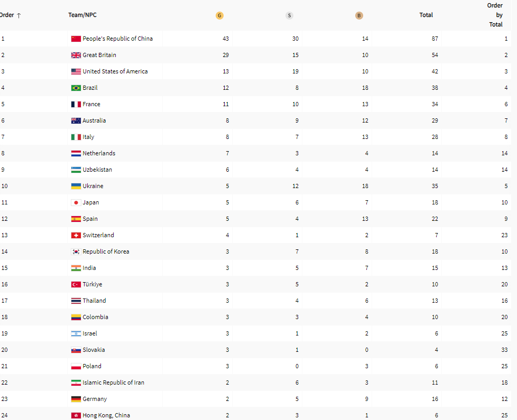Viewport: 517px width, 420px height.
Task: Sort by bronze medal icon column
Action: click(x=359, y=15)
